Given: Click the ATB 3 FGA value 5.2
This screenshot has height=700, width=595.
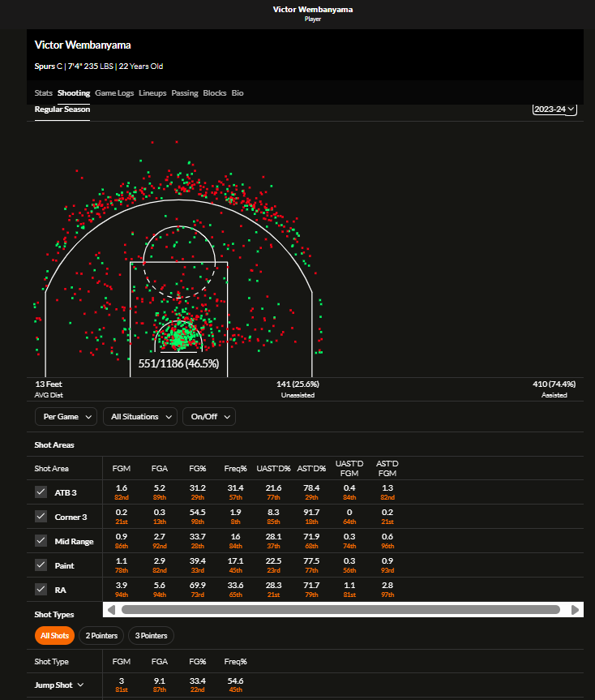Looking at the screenshot, I should click(159, 488).
